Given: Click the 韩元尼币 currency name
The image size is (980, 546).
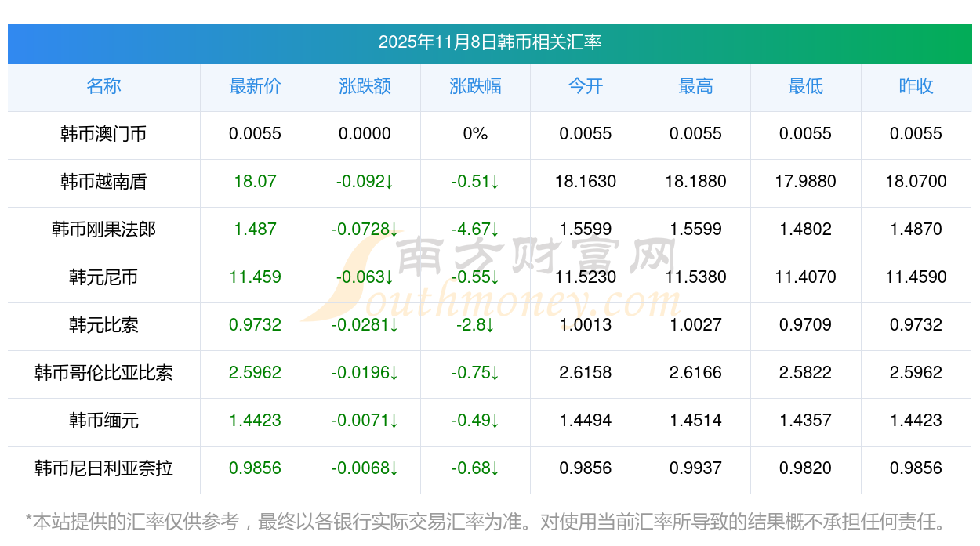Looking at the screenshot, I should [x=103, y=277].
